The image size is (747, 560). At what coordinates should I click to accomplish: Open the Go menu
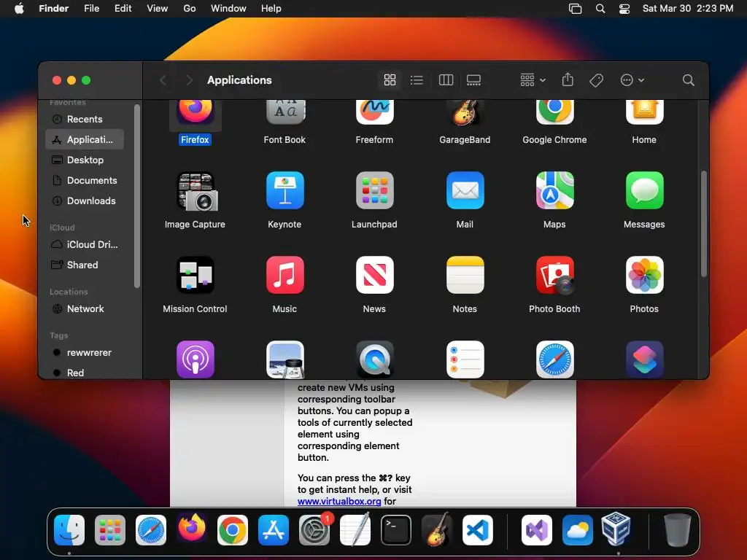coord(190,9)
